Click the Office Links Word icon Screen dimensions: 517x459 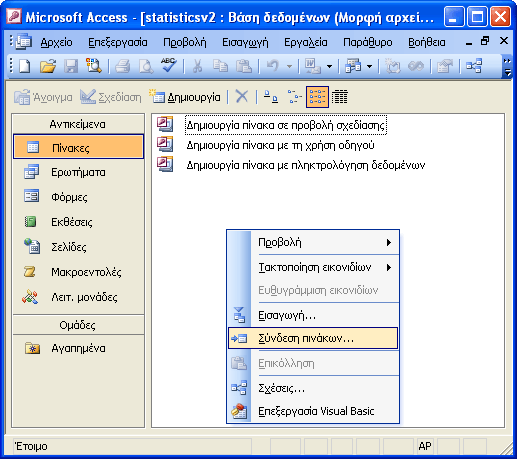[x=313, y=66]
